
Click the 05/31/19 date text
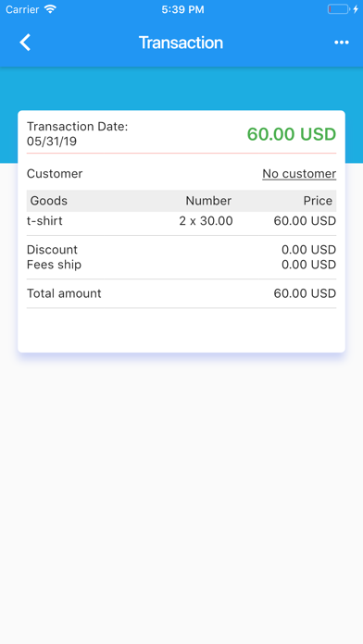tap(52, 142)
